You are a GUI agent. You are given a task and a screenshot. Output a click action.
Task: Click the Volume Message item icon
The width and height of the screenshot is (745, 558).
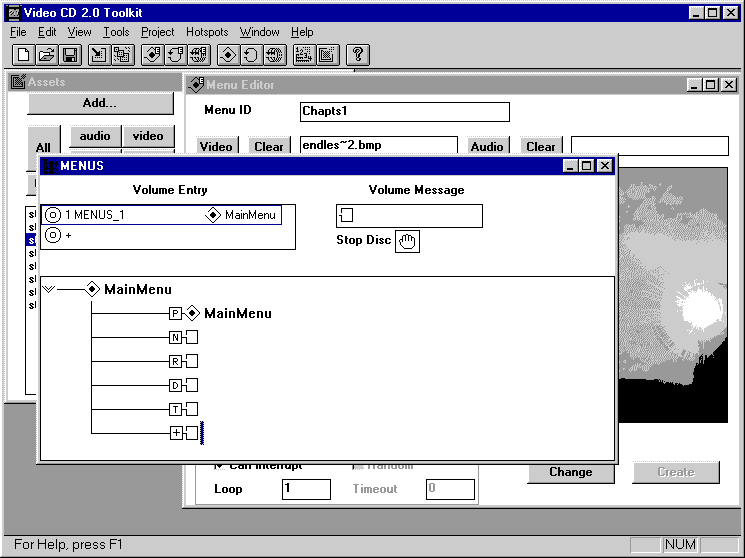346,215
